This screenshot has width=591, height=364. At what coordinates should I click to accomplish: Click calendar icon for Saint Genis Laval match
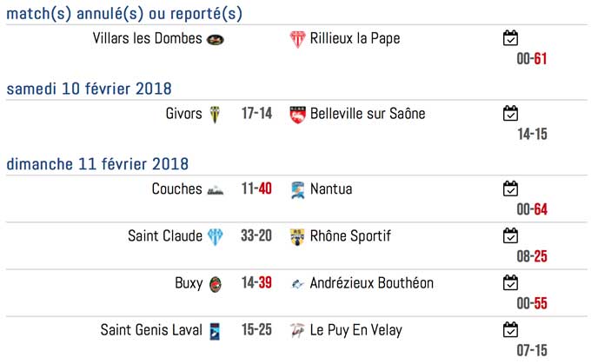510,330
